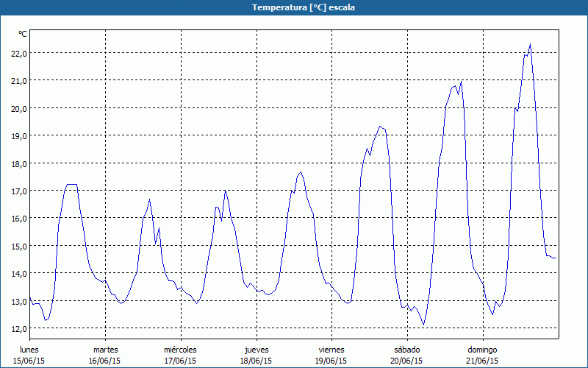Click the date 17/06/15
The width and height of the screenshot is (588, 368).
pos(180,361)
